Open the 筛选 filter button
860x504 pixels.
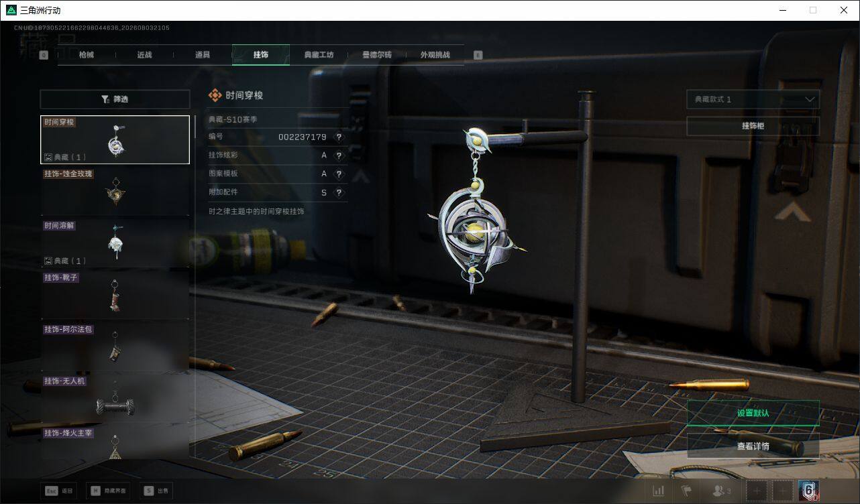coord(115,99)
